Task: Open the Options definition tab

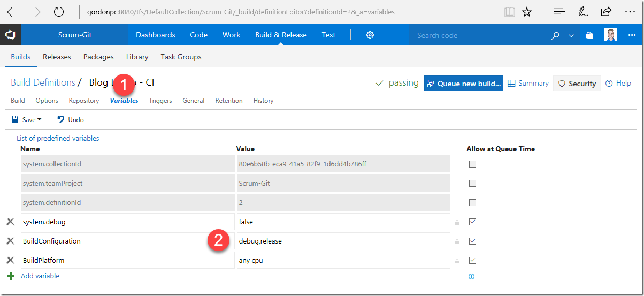Action: [x=47, y=101]
